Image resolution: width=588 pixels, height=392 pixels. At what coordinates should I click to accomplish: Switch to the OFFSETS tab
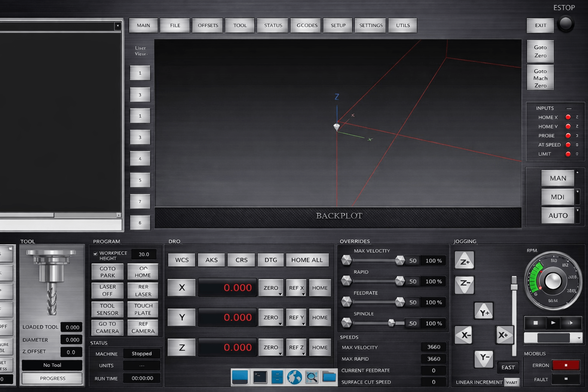208,26
